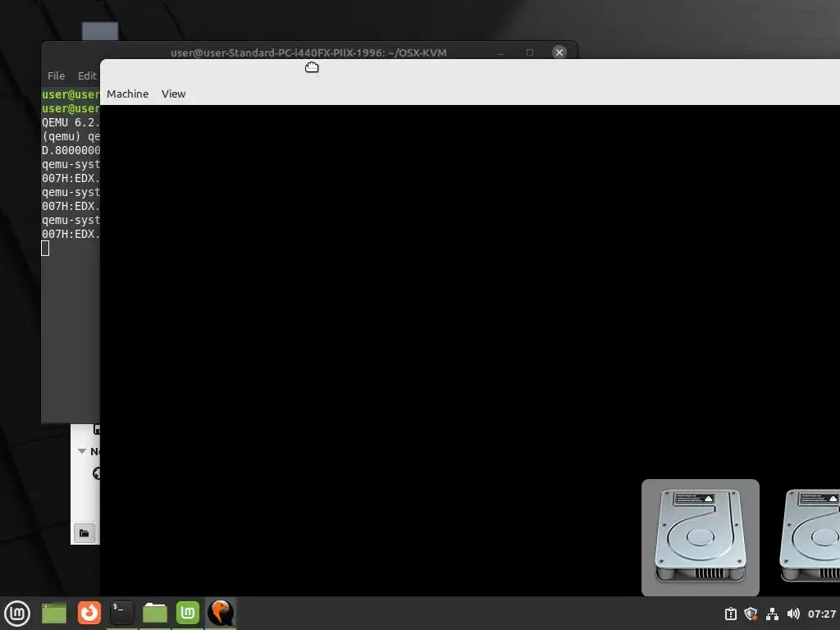The image size is (840, 630).
Task: Click the QEMU 6.2 line in terminal
Action: 71,122
